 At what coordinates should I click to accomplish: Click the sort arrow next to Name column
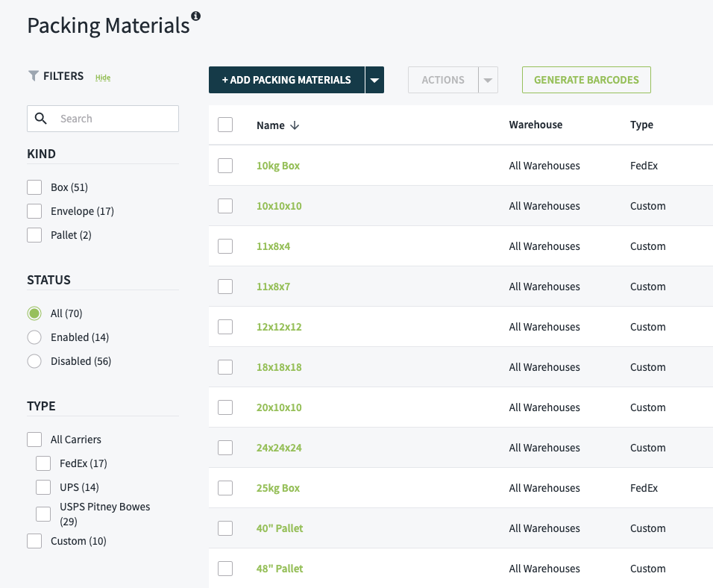[294, 125]
